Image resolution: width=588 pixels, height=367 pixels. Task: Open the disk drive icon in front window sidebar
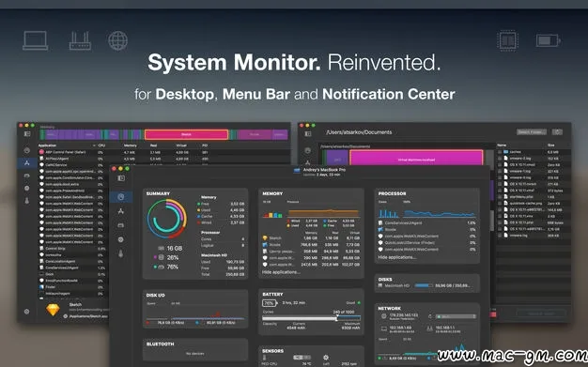coord(121,225)
